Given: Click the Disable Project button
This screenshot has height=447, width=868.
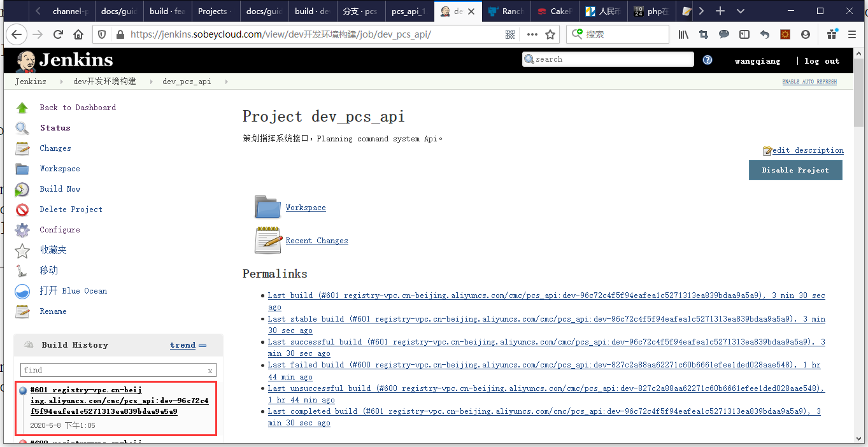Looking at the screenshot, I should pyautogui.click(x=795, y=170).
